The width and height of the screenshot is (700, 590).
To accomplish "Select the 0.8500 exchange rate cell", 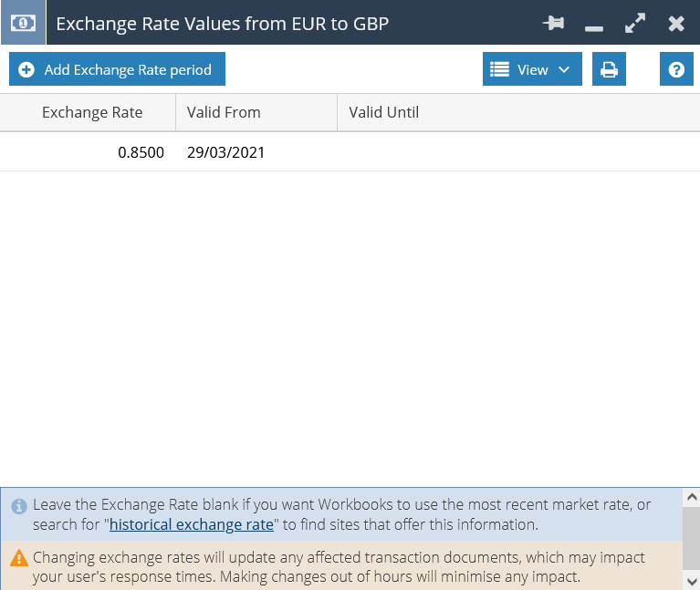I will (x=141, y=152).
